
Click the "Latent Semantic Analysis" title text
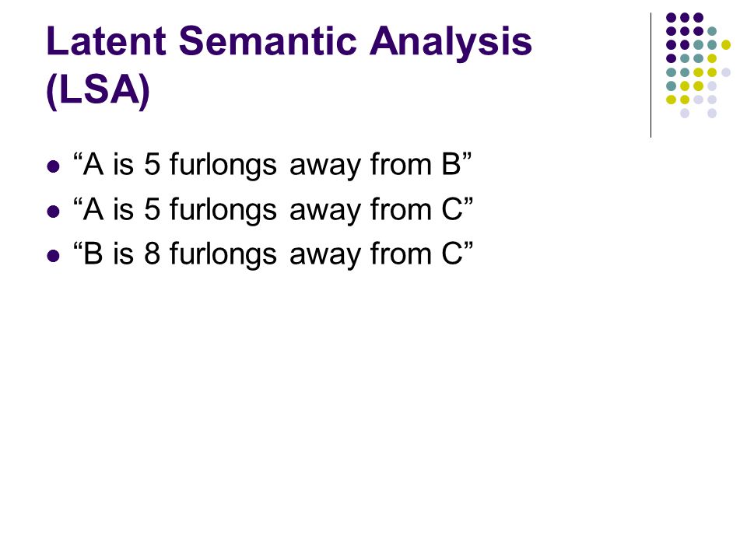tap(289, 42)
